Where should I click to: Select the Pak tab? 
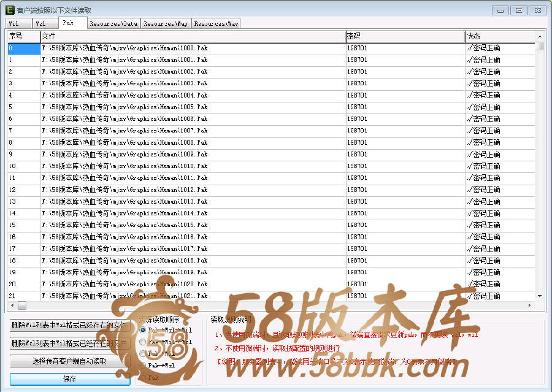tap(73, 23)
